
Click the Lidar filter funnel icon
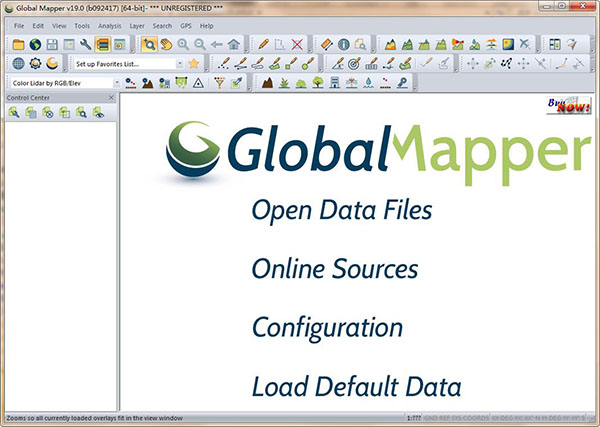tap(219, 83)
